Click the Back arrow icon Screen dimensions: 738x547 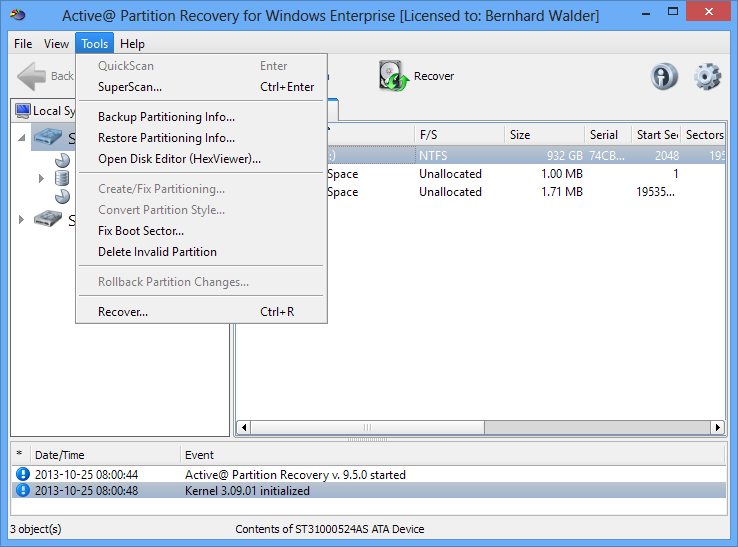pos(32,76)
